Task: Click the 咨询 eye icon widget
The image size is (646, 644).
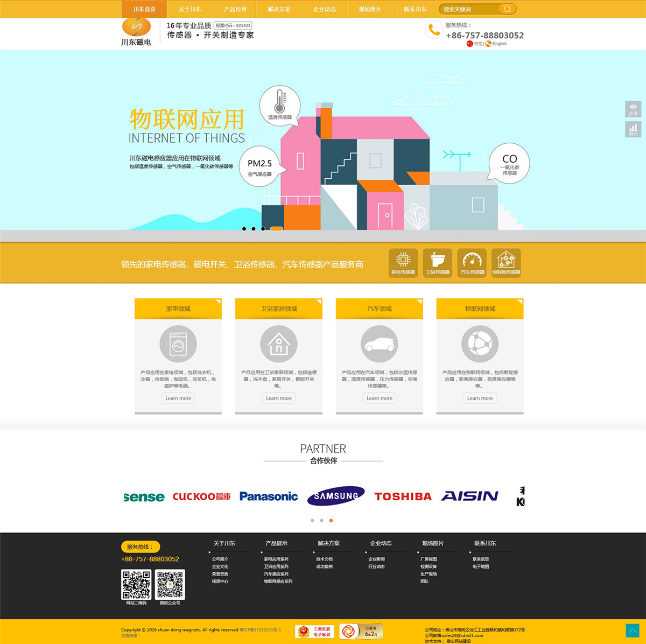Action: coord(633,109)
